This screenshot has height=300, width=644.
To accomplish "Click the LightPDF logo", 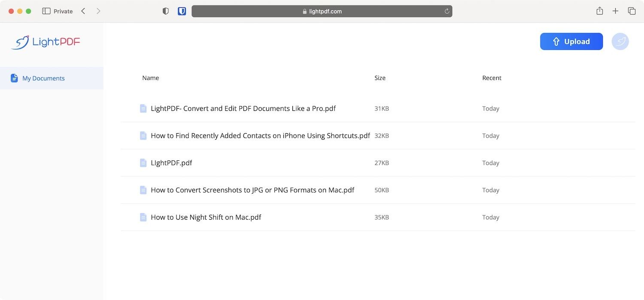I will click(46, 42).
